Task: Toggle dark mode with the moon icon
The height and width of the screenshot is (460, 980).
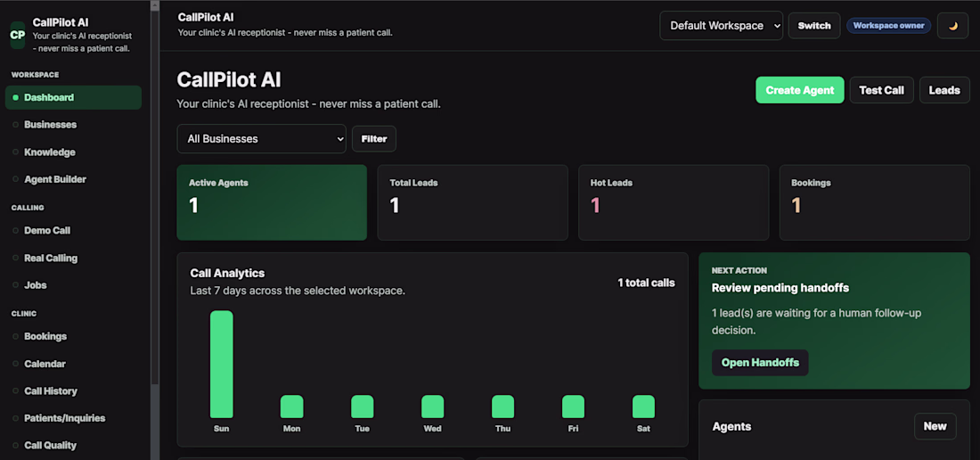Action: point(952,26)
